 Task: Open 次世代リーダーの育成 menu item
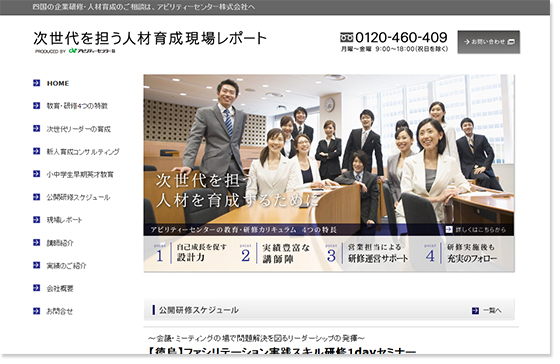pyautogui.click(x=79, y=129)
